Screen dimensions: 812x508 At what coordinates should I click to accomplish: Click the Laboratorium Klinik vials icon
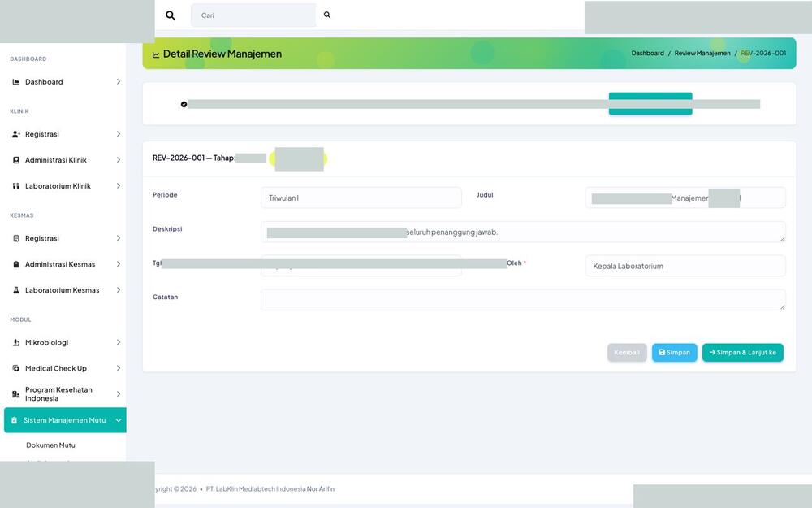point(16,186)
